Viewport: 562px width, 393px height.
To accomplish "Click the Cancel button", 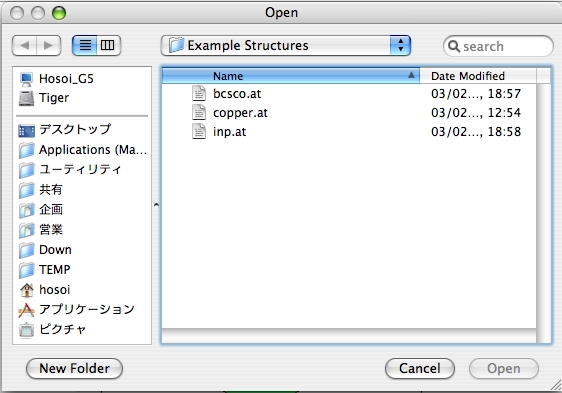I will (x=420, y=368).
